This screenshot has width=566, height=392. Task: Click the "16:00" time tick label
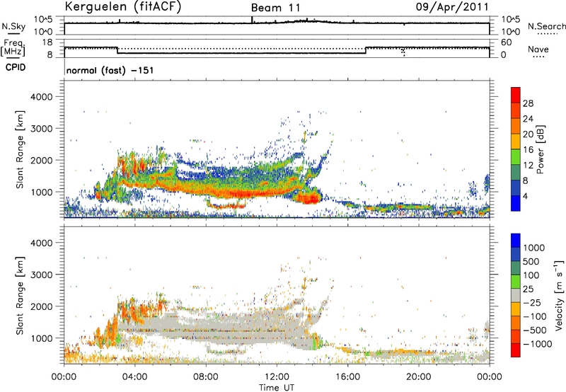click(x=347, y=377)
